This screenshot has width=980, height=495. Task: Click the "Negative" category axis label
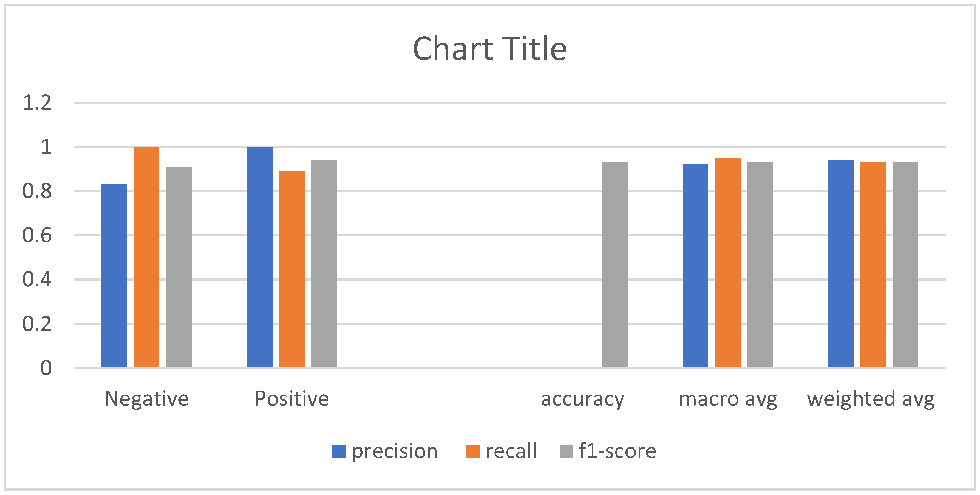tap(147, 399)
